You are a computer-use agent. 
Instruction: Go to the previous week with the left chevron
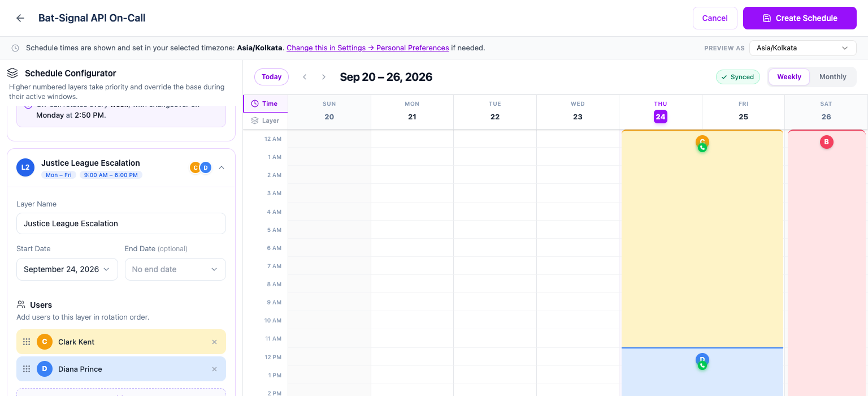[x=305, y=77]
